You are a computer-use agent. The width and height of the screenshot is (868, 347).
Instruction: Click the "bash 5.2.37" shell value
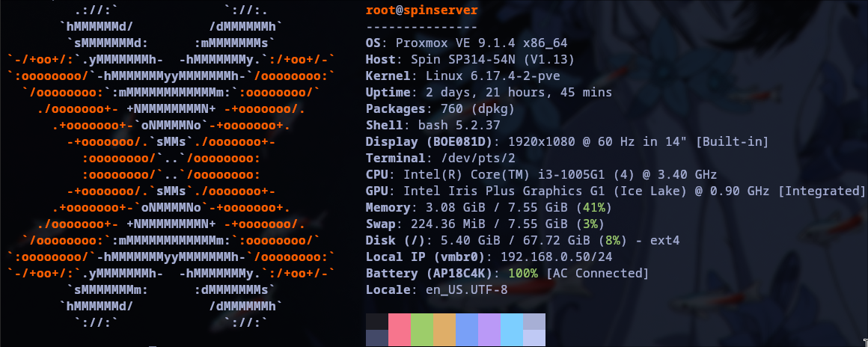459,125
